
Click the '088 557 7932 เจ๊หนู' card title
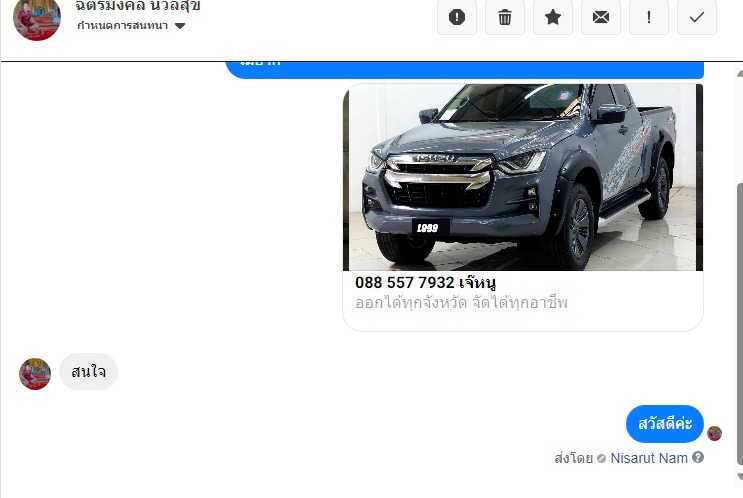coord(425,283)
